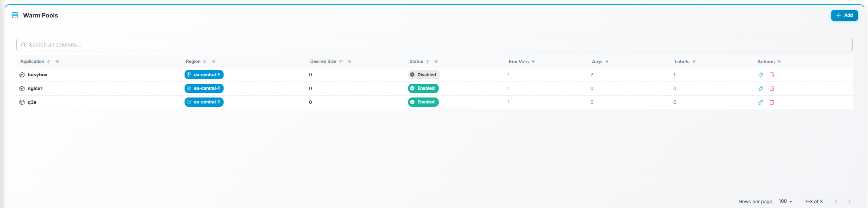Open filter menu for Application column

57,62
